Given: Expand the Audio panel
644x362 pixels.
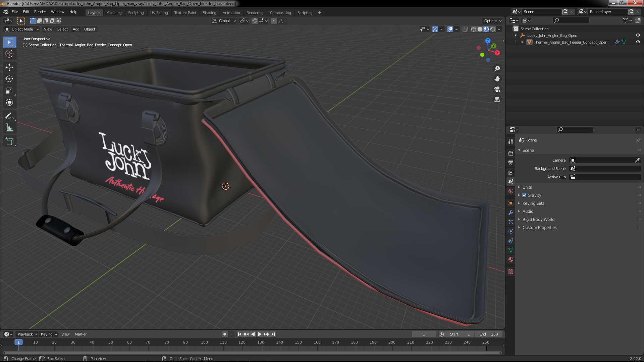Looking at the screenshot, I should (528, 211).
